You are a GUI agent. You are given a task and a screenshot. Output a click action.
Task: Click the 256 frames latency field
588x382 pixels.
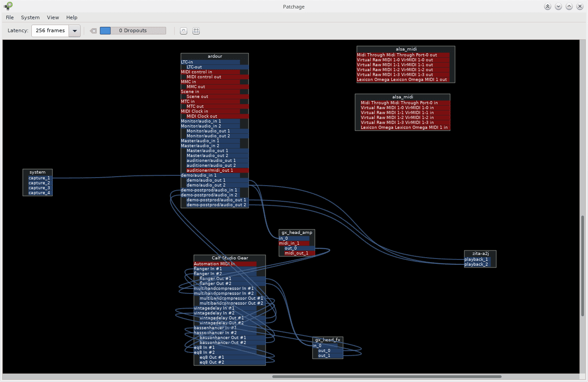[x=50, y=31]
